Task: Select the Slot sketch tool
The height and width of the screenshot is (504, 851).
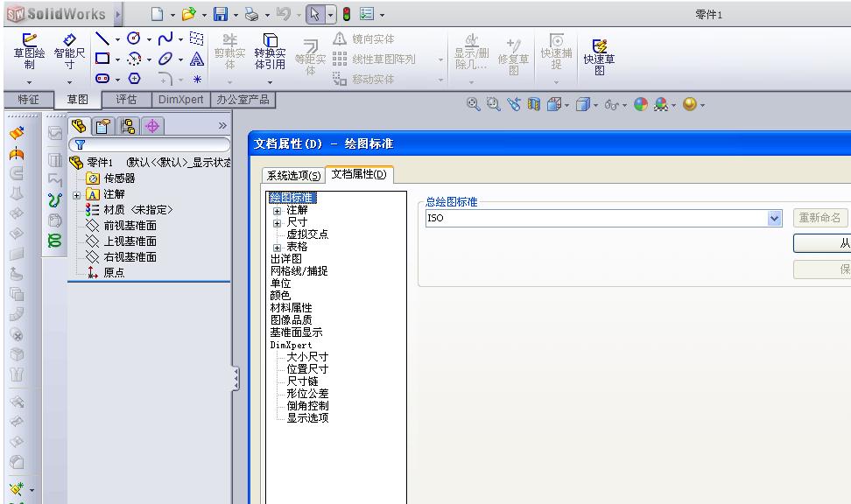Action: 102,79
